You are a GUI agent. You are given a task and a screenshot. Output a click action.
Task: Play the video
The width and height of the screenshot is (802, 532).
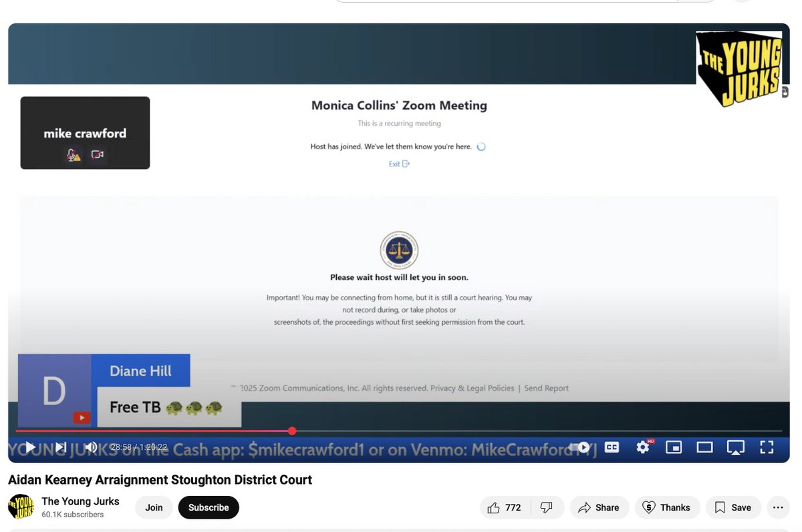29,448
